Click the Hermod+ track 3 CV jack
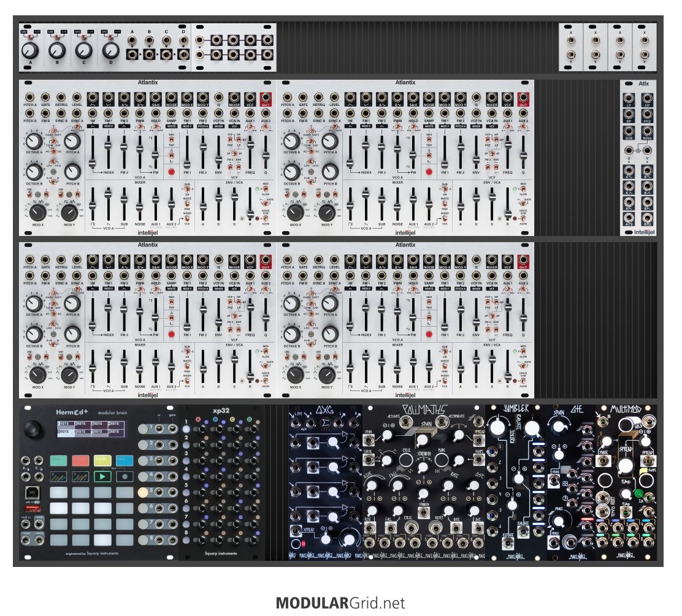This screenshot has width=682, height=616. tap(159, 460)
